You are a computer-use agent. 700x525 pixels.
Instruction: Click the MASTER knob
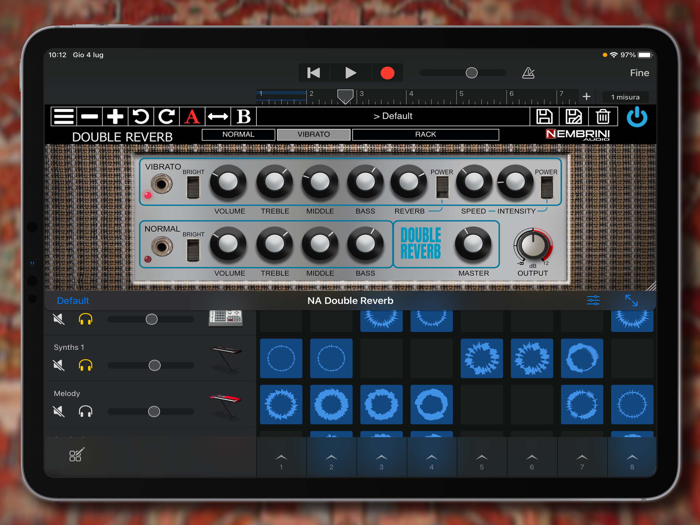[473, 244]
